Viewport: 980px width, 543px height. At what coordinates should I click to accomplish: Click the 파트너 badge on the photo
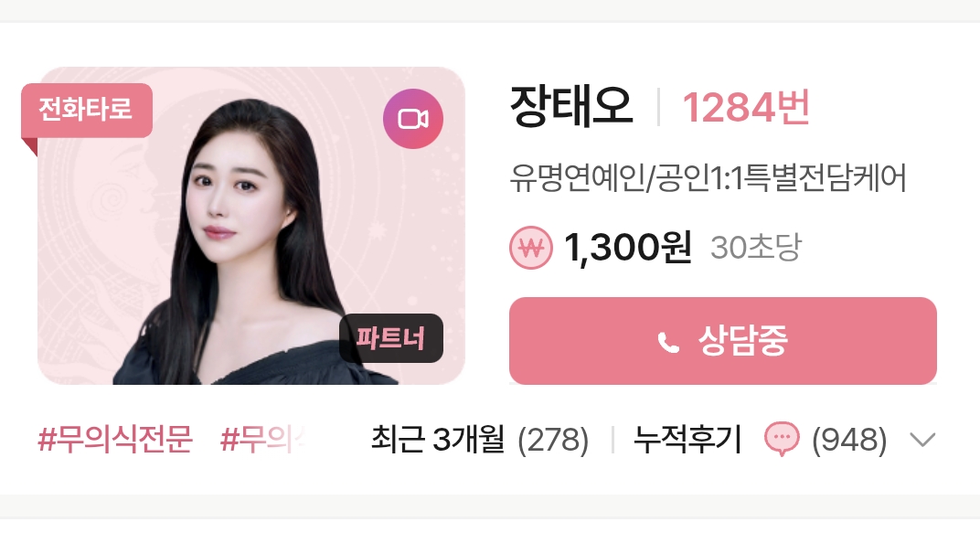click(391, 338)
